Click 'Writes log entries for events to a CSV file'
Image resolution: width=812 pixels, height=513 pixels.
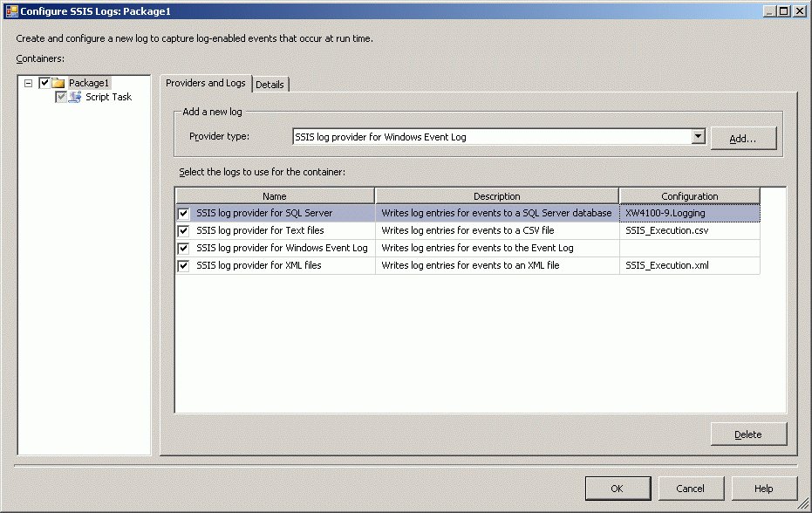[x=467, y=230]
